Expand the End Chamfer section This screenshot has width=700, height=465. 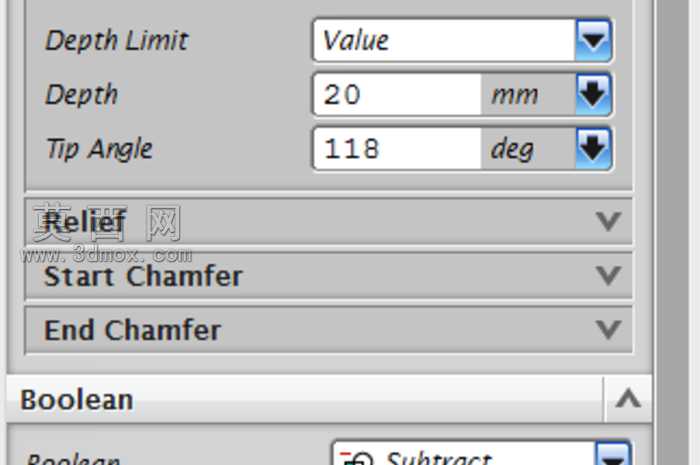point(608,329)
